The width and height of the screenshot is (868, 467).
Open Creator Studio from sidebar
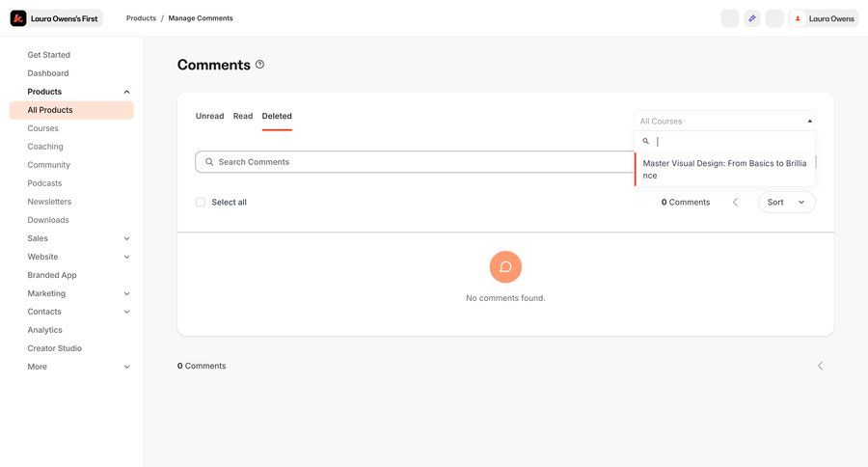tap(54, 348)
